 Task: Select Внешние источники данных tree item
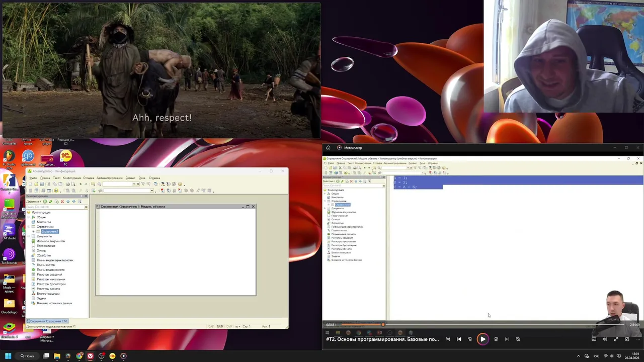click(x=54, y=303)
